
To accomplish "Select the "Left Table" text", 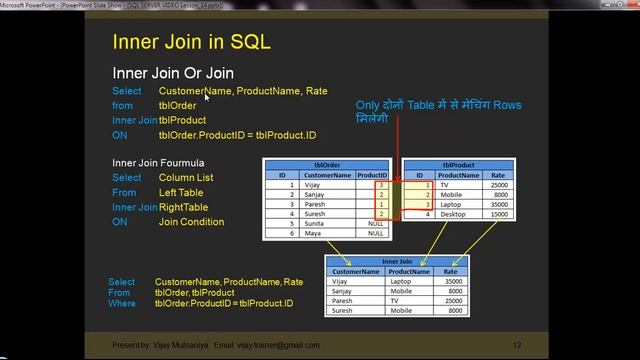I will 181,193.
